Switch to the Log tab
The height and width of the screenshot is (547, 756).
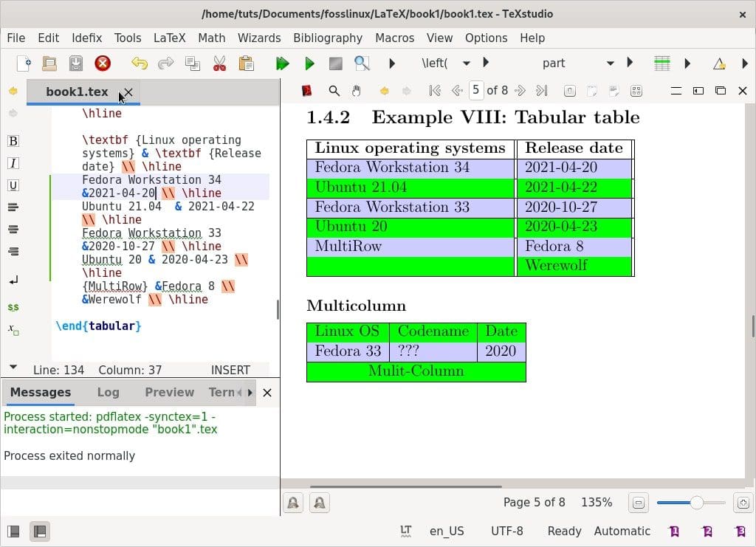108,393
